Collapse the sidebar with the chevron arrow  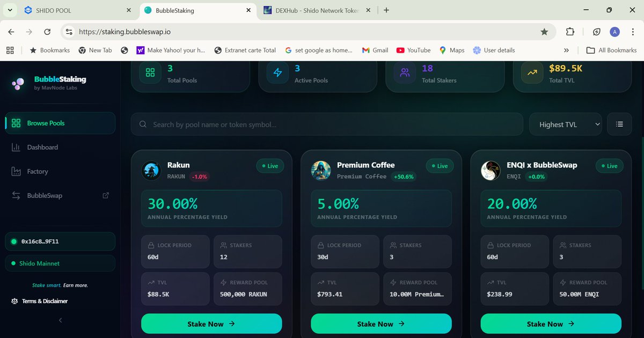60,320
